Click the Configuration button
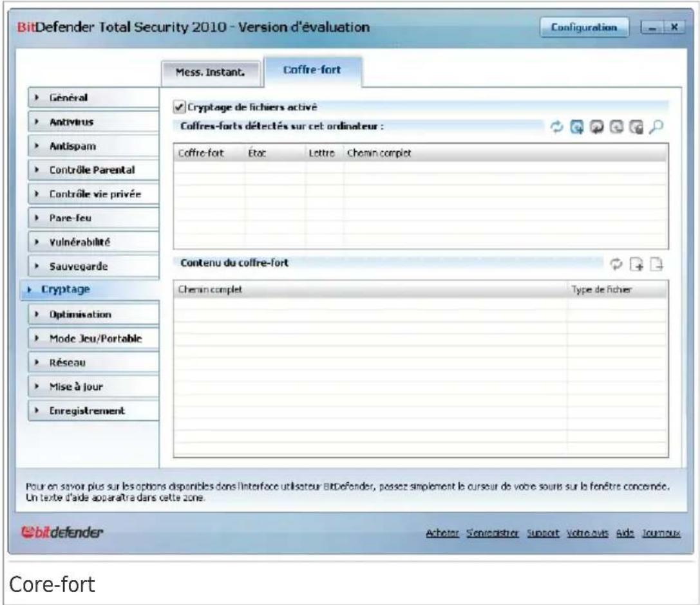This screenshot has width=700, height=605. click(x=584, y=27)
